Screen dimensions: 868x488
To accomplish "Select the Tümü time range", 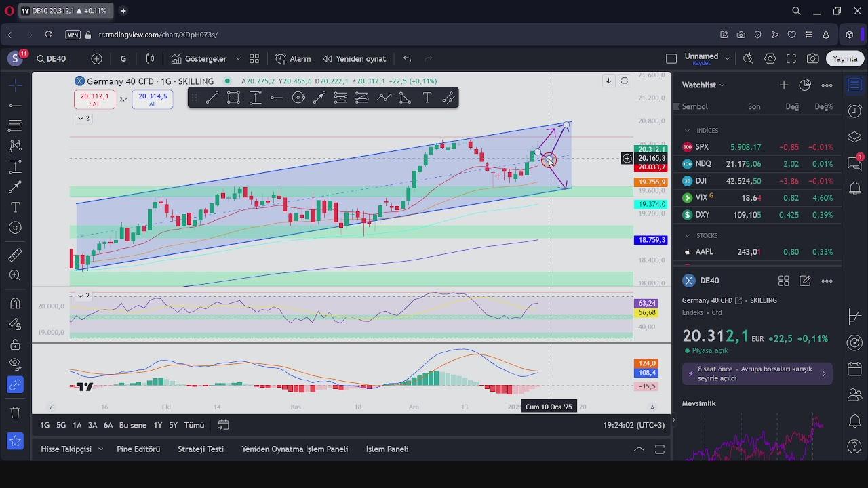I will (194, 425).
